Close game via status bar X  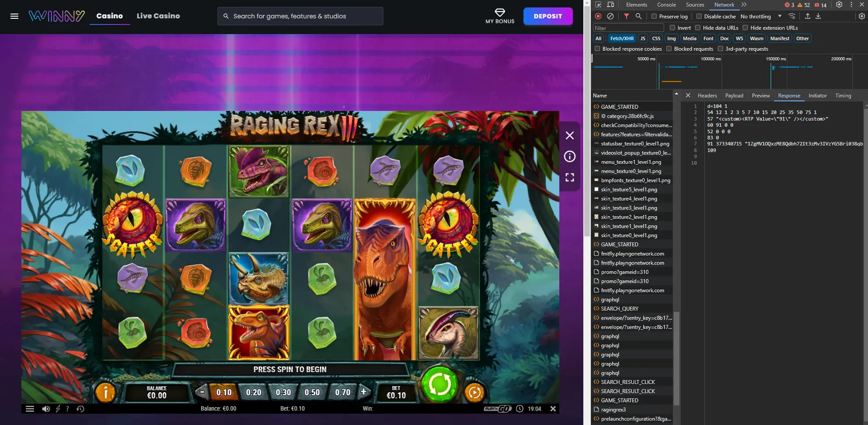tap(553, 409)
